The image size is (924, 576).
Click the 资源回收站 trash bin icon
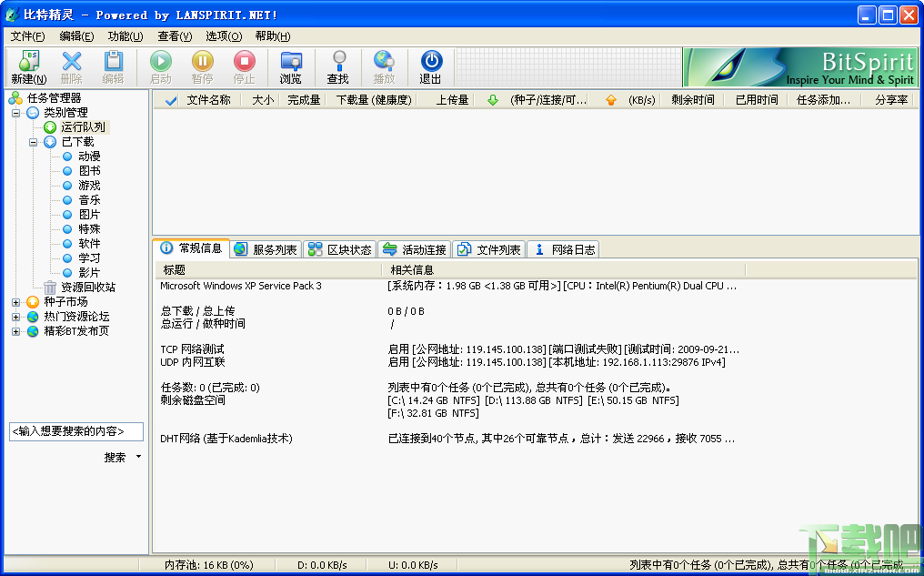tap(50, 288)
